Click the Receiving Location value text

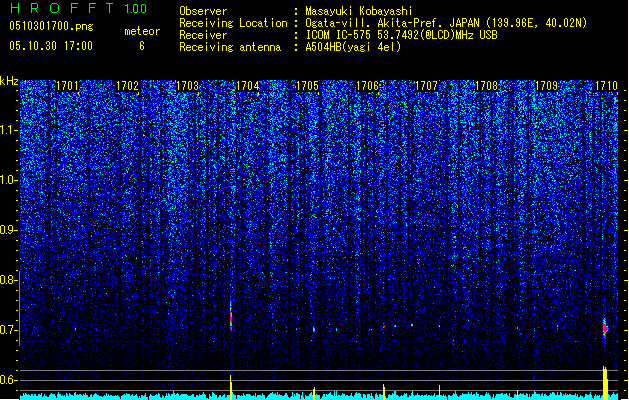[446, 23]
